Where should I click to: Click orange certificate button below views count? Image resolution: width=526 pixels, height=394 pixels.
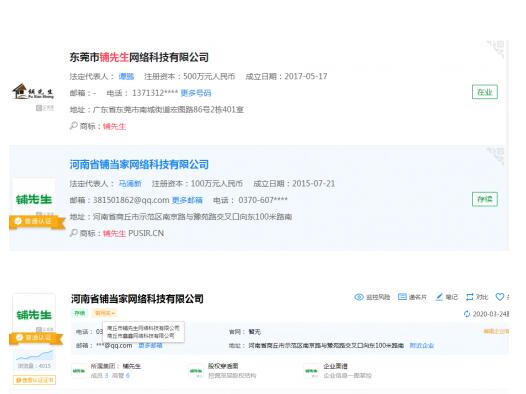pos(34,380)
